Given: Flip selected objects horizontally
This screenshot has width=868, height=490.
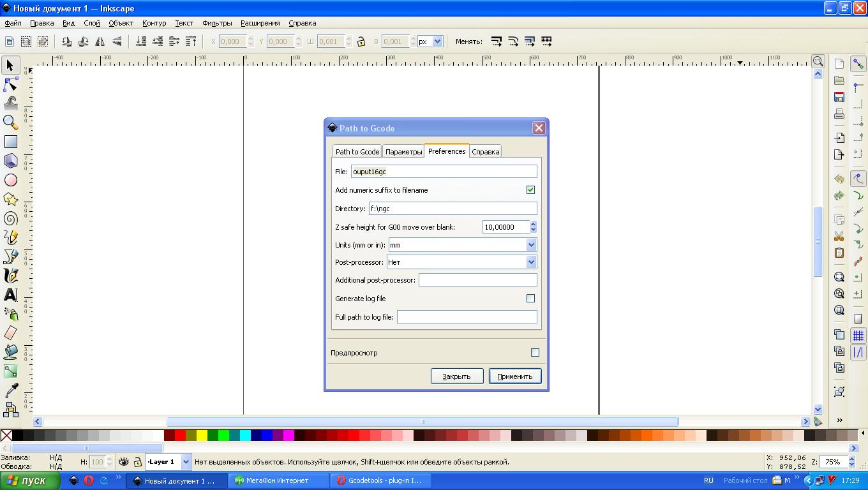Looking at the screenshot, I should pyautogui.click(x=100, y=41).
